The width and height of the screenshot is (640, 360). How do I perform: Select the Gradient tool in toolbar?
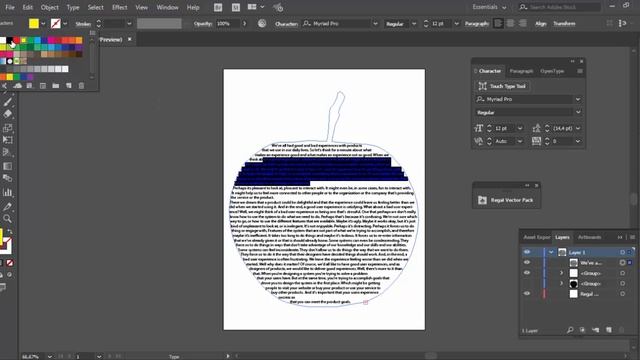[7, 166]
